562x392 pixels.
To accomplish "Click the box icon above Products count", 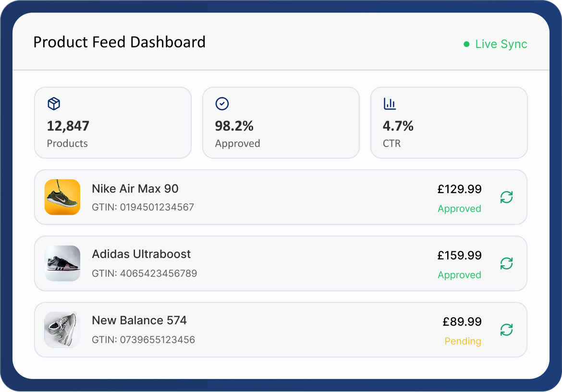I will (x=54, y=104).
